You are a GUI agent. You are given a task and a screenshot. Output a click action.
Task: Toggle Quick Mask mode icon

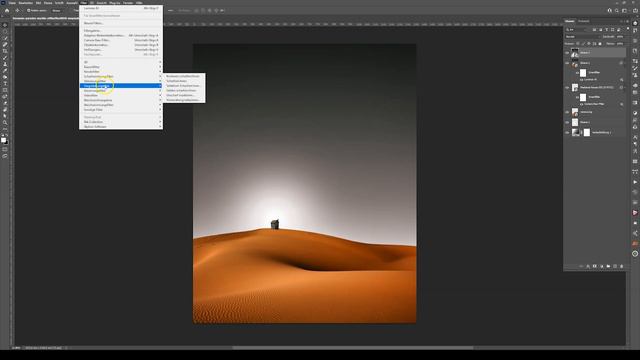(x=5, y=150)
